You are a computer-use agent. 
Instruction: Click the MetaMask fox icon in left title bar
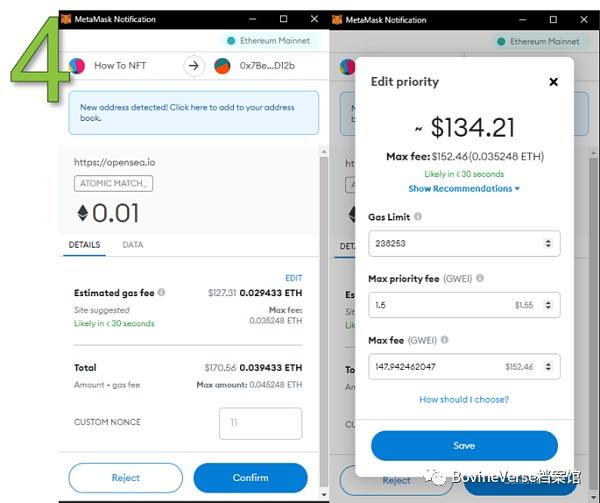(66, 19)
